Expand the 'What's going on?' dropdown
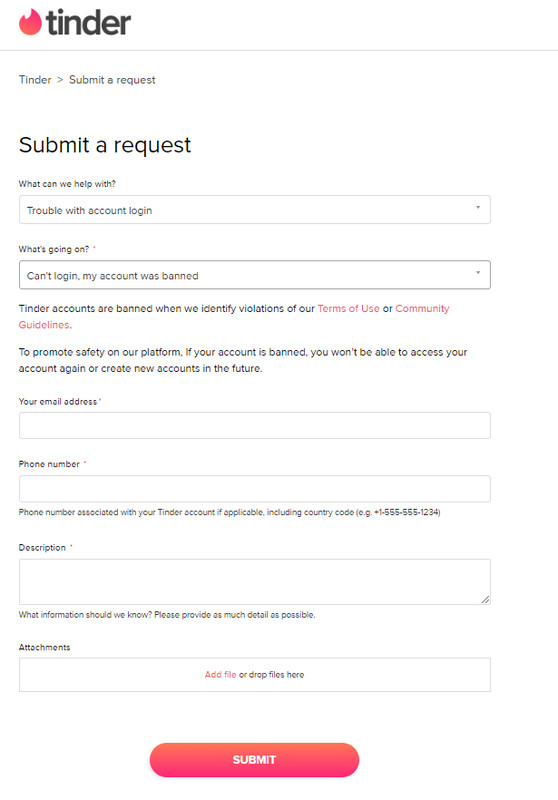Screen dimensions: 558x800 pos(255,275)
